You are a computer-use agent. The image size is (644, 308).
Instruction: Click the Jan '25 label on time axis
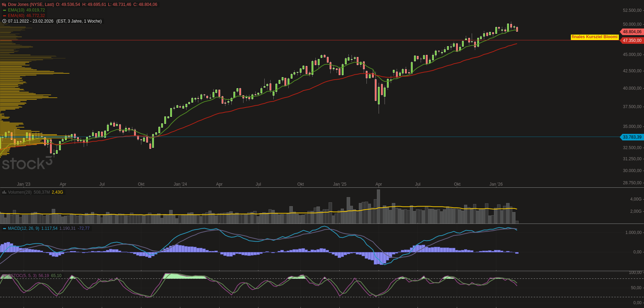[x=339, y=184]
